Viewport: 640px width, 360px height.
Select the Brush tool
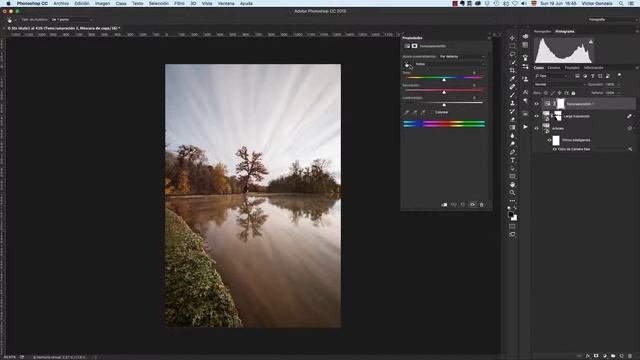(512, 95)
